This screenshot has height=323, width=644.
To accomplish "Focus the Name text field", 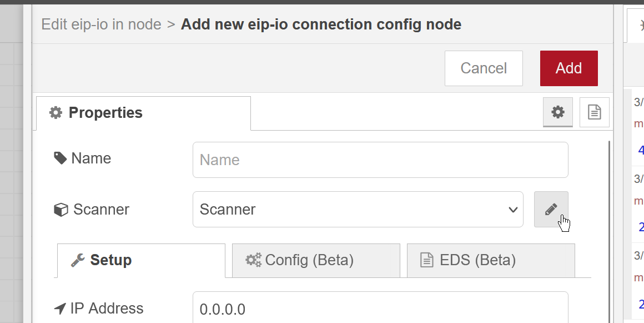I will [380, 160].
